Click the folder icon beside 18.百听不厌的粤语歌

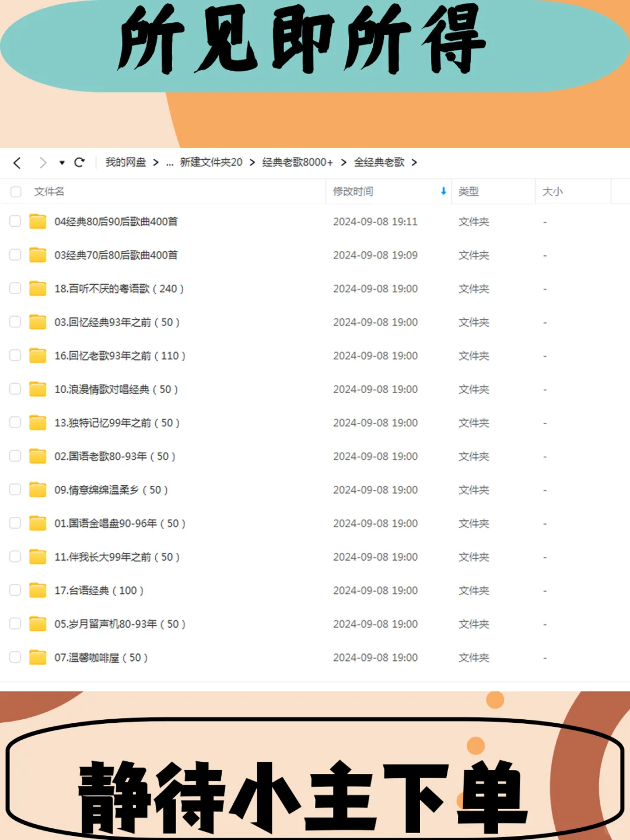coord(37,289)
